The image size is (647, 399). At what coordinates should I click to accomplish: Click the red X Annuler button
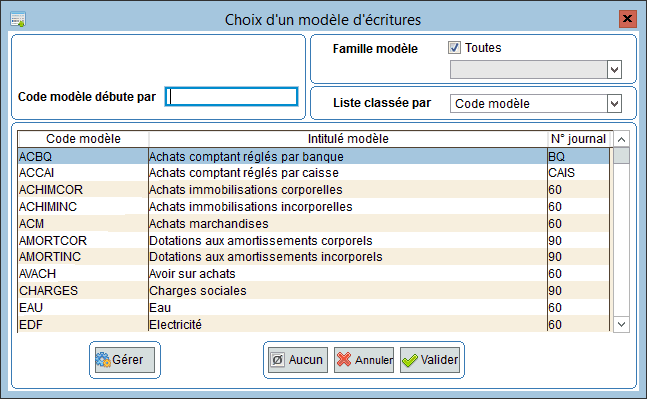click(x=364, y=360)
